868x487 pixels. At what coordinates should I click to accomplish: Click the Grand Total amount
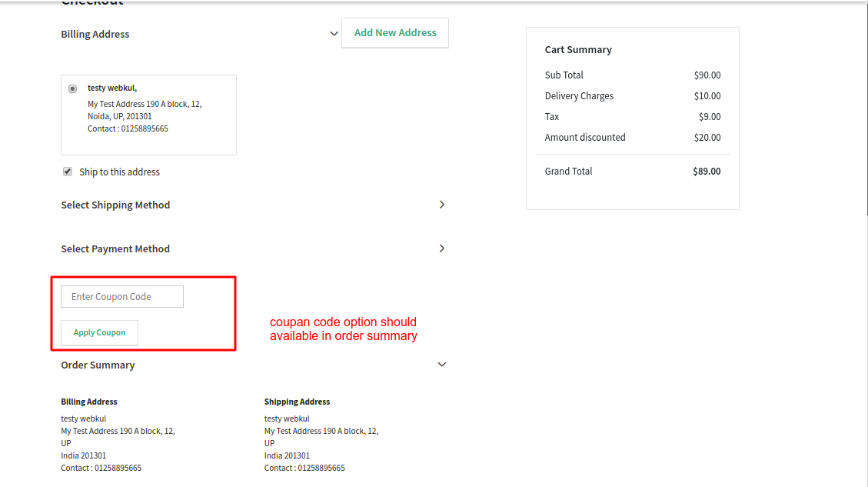707,171
